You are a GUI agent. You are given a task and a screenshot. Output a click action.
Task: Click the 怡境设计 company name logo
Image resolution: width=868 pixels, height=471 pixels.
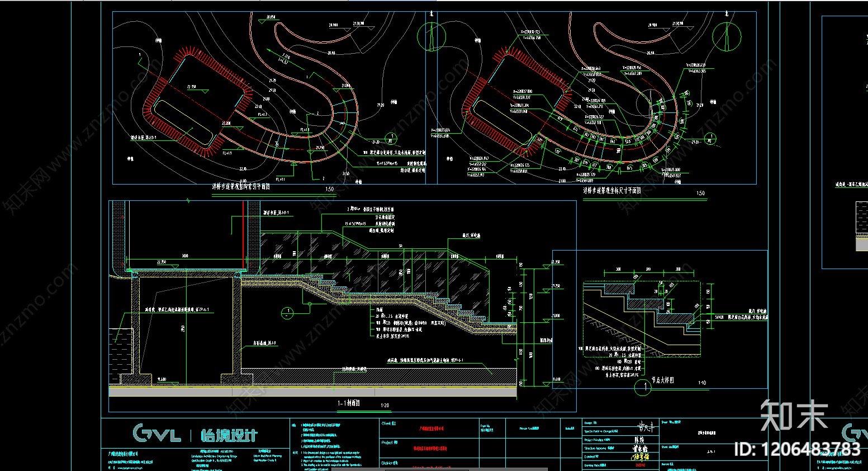pos(229,435)
